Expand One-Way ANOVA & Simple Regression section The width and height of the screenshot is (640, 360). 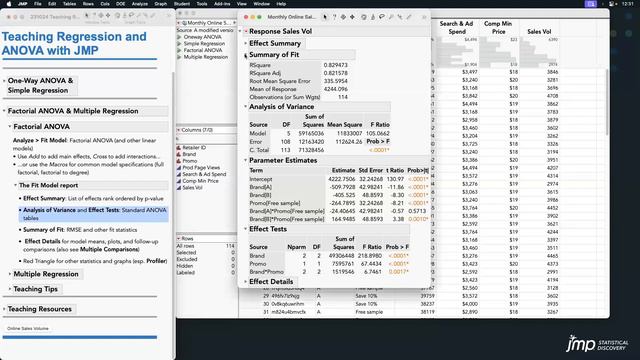click(4, 81)
